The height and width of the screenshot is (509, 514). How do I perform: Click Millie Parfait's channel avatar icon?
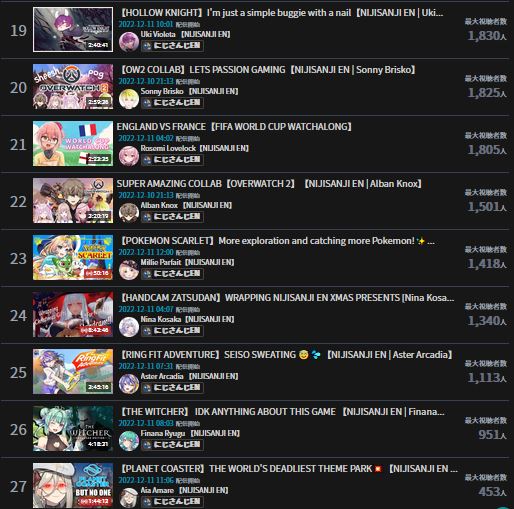pos(129,270)
